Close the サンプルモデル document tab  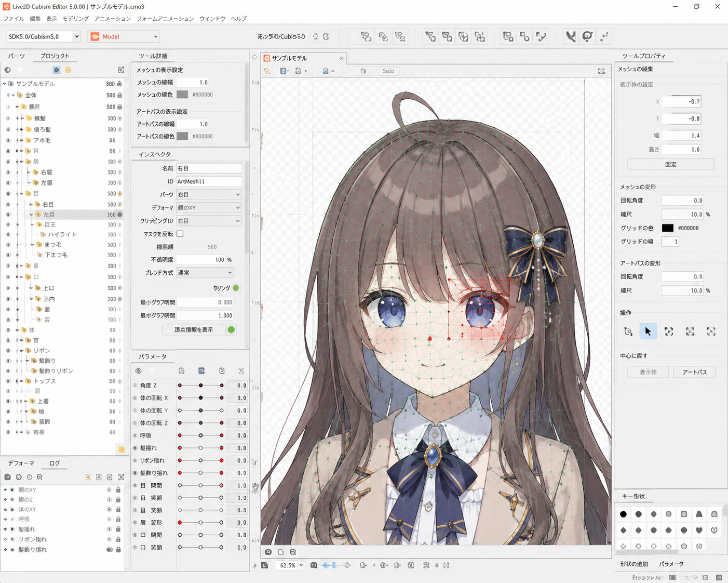(341, 58)
